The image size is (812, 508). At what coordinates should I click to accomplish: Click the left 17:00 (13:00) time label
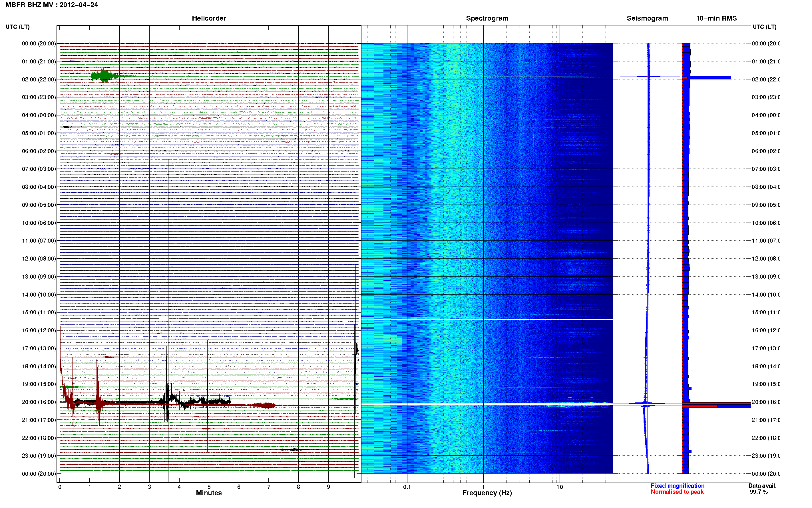(39, 348)
